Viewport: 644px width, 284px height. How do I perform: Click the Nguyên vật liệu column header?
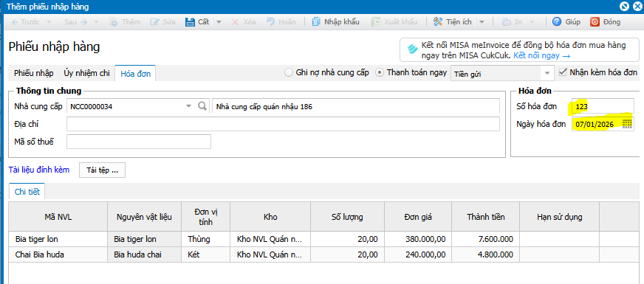pyautogui.click(x=144, y=217)
